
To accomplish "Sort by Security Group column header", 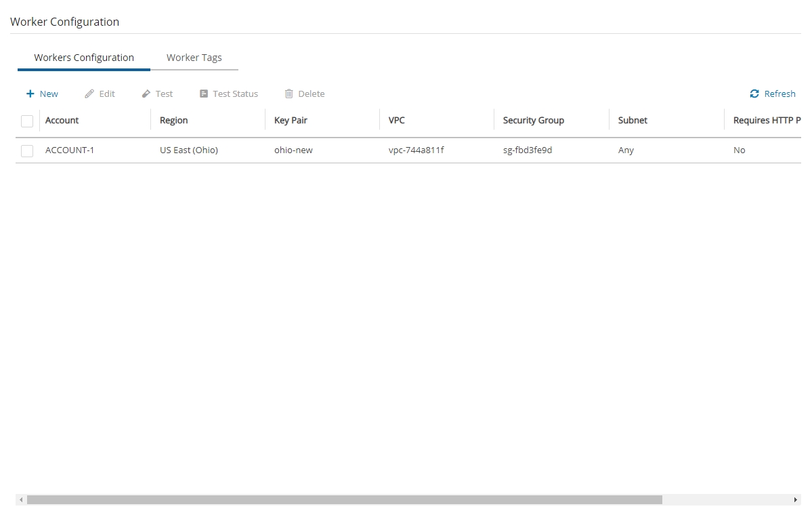I will point(534,121).
